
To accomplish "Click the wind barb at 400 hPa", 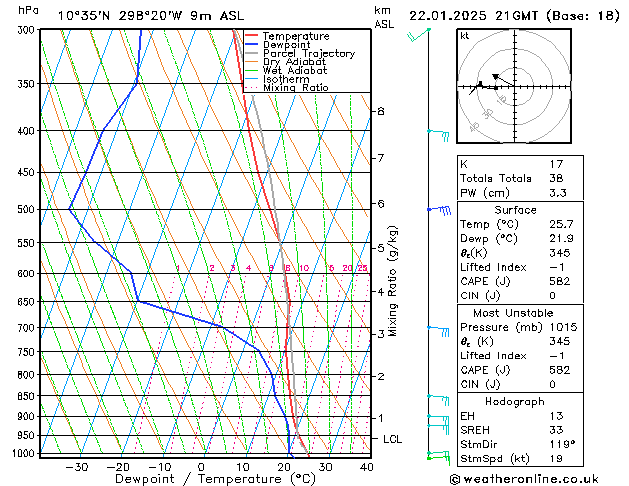I will tap(438, 135).
